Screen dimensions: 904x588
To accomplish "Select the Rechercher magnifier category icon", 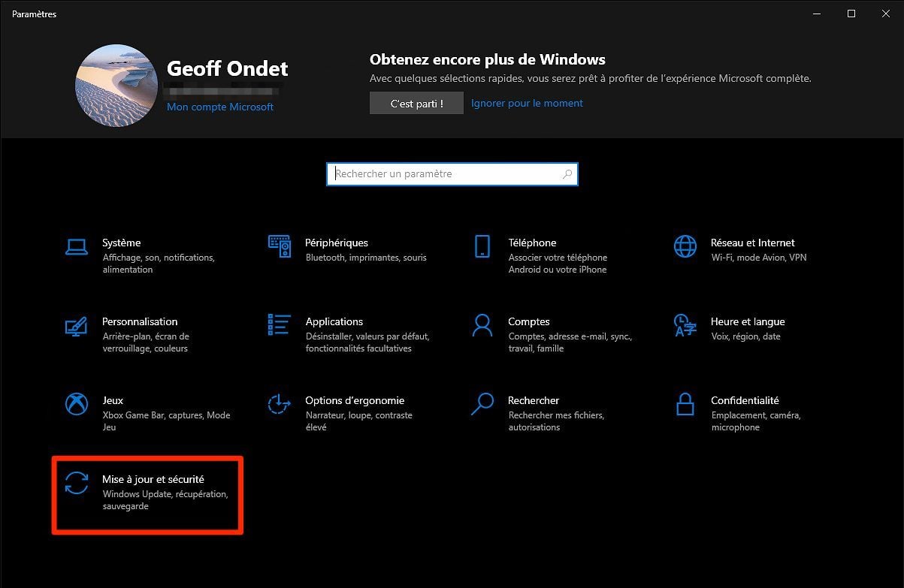I will click(482, 404).
